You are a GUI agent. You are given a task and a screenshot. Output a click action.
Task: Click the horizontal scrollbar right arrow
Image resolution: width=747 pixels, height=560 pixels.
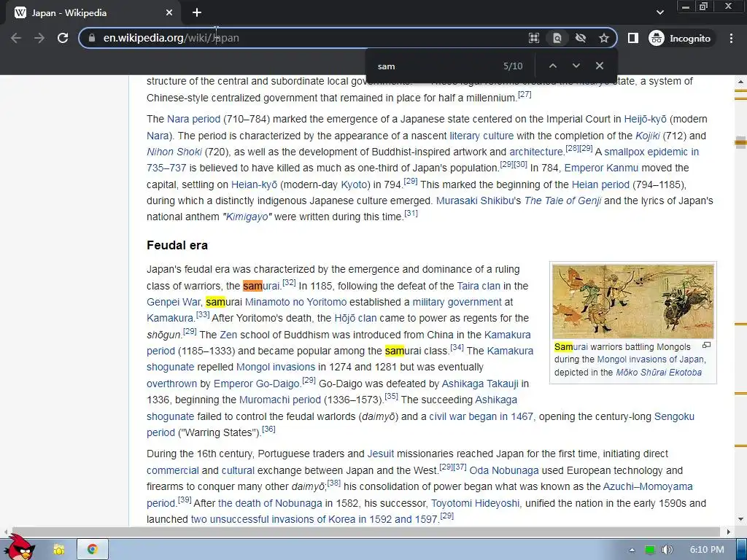pos(729,532)
